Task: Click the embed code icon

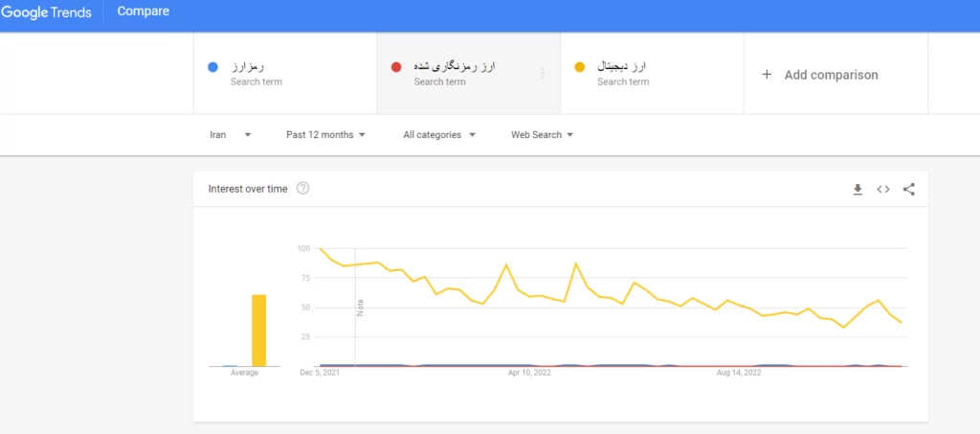Action: pyautogui.click(x=883, y=190)
